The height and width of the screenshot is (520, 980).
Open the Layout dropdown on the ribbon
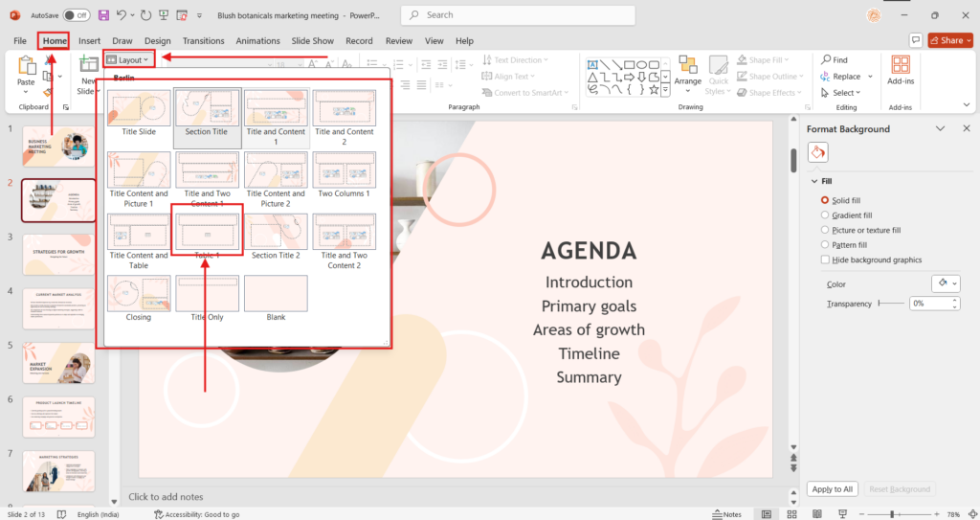coord(128,59)
